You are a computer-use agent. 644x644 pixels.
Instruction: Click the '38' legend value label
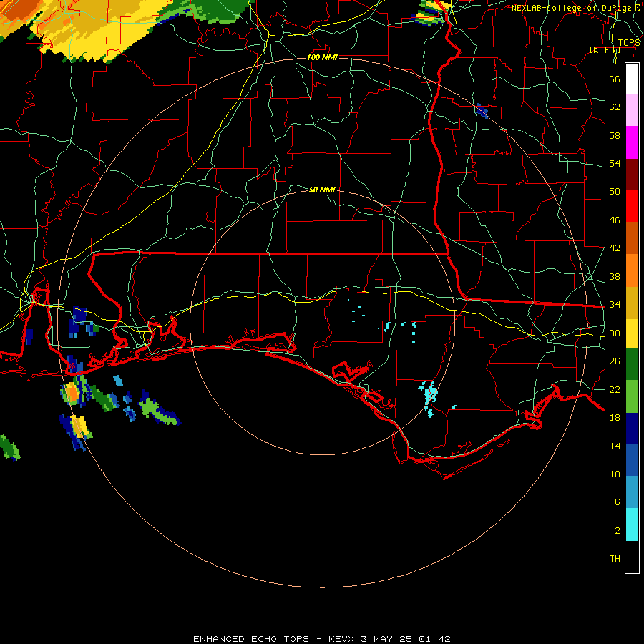tap(615, 276)
